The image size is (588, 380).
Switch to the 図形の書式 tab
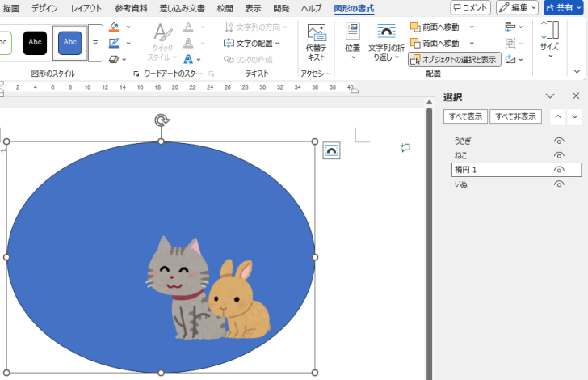pyautogui.click(x=354, y=8)
